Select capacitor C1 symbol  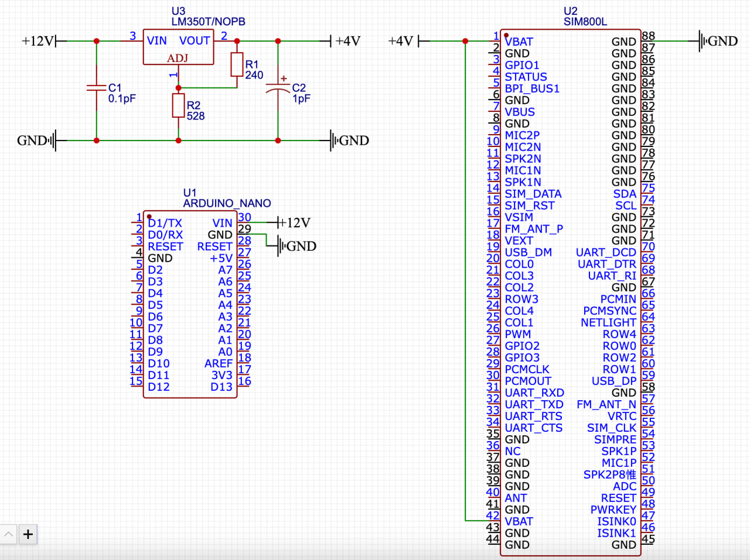tap(96, 88)
